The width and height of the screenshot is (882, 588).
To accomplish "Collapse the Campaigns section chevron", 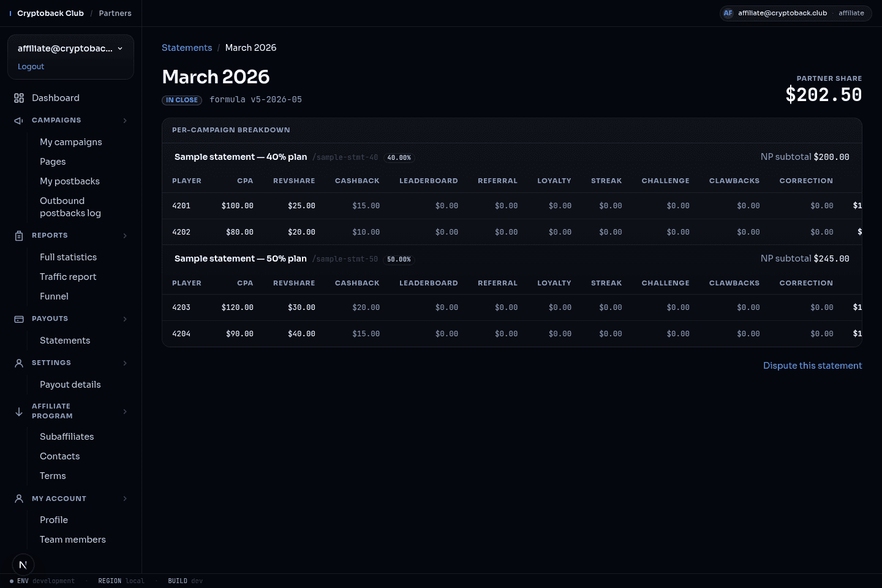I will 125,121.
